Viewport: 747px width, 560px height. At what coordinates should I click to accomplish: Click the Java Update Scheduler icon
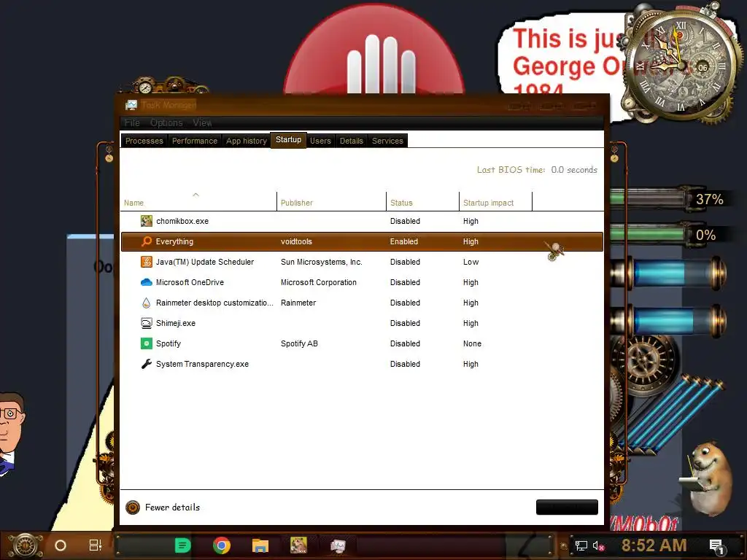(x=146, y=262)
